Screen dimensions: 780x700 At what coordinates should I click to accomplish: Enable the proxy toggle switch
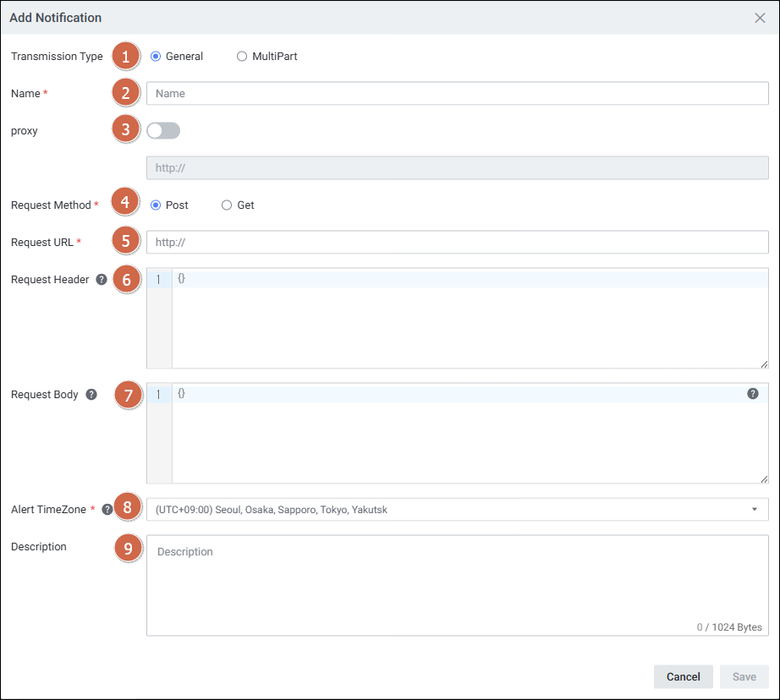pyautogui.click(x=163, y=131)
